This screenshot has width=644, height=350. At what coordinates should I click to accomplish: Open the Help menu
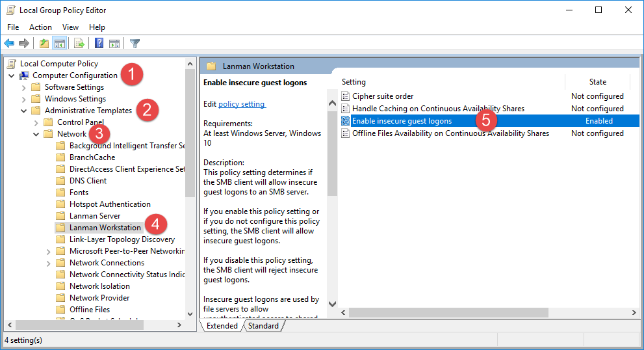(x=97, y=27)
